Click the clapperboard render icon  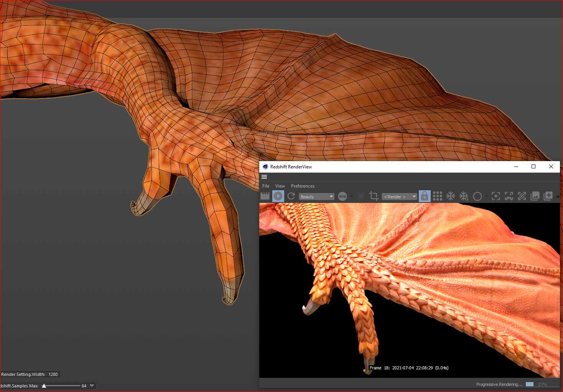(x=265, y=196)
